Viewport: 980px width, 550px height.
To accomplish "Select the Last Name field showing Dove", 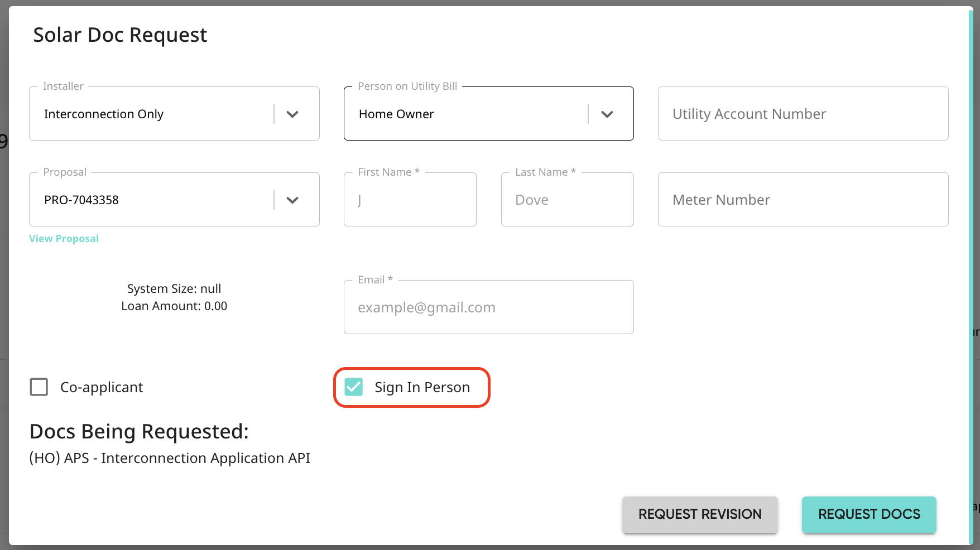I will point(567,199).
